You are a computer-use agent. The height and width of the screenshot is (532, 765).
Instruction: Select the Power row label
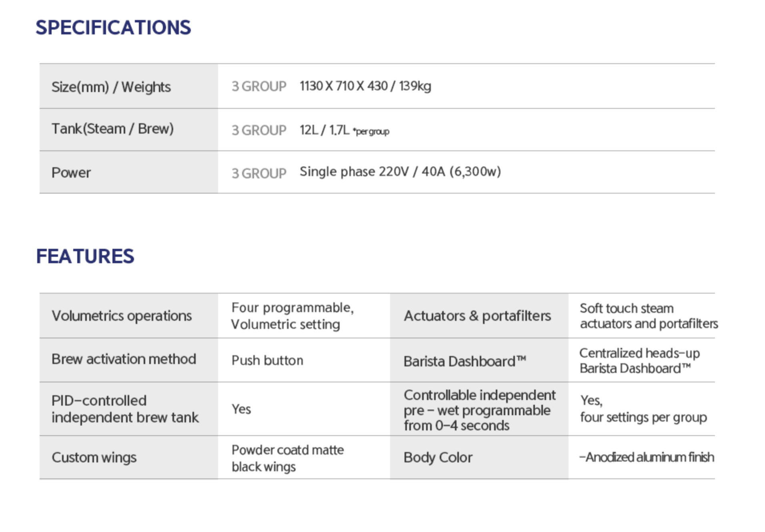tap(71, 172)
